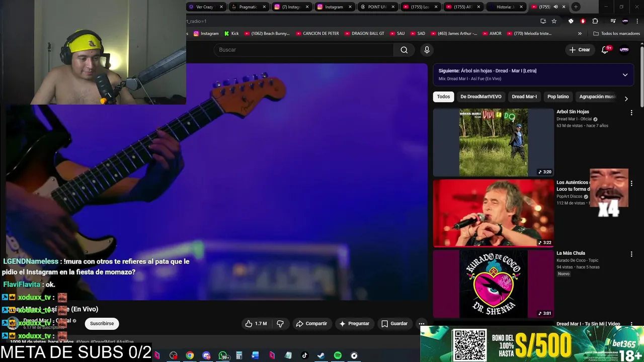Open Chrome three-dot menu
Screen dimensions: 644x362
click(637, 21)
